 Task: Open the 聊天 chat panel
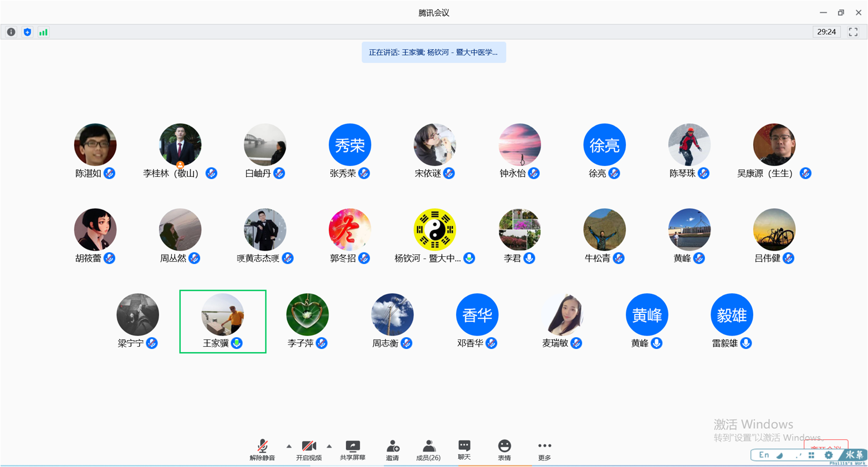coord(464,450)
